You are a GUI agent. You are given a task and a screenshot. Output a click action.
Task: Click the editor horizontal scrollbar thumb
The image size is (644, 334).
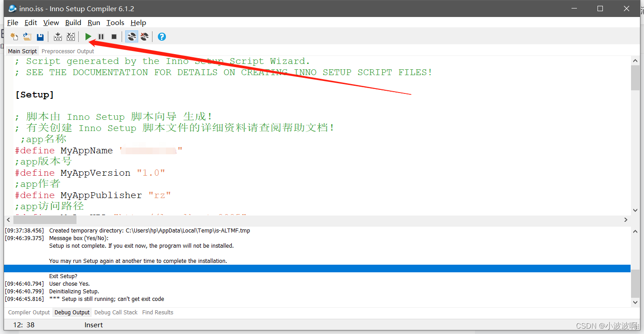coord(45,220)
